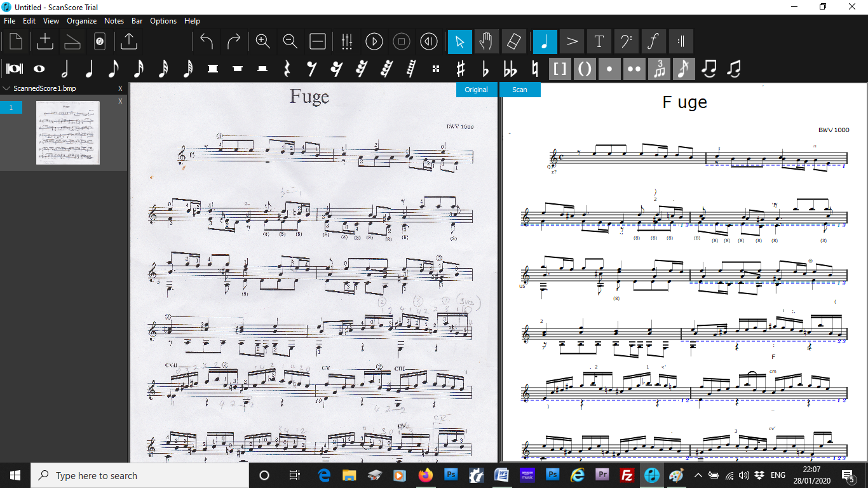Select the thirty-second note
Viewport: 868px width, 488px height.
[163, 69]
